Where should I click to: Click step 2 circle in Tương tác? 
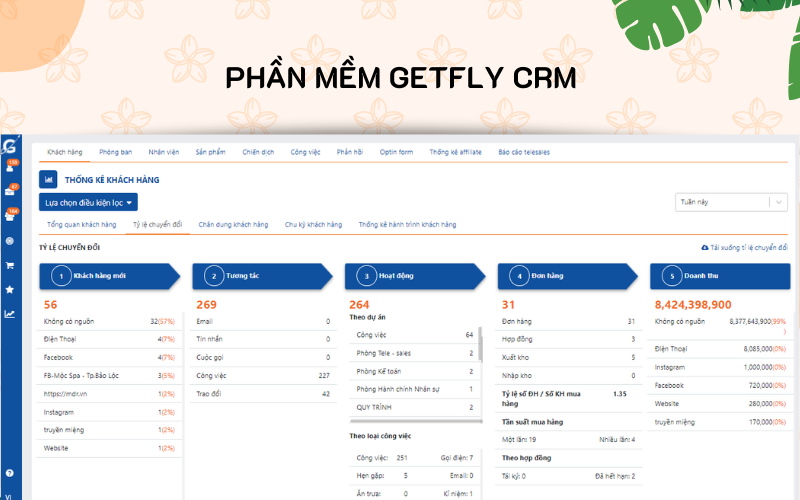(214, 276)
